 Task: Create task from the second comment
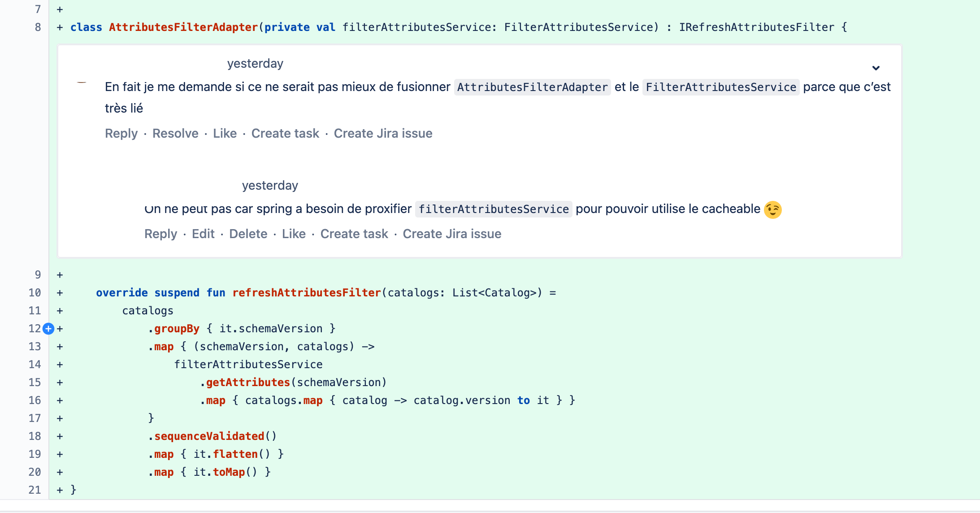tap(354, 234)
